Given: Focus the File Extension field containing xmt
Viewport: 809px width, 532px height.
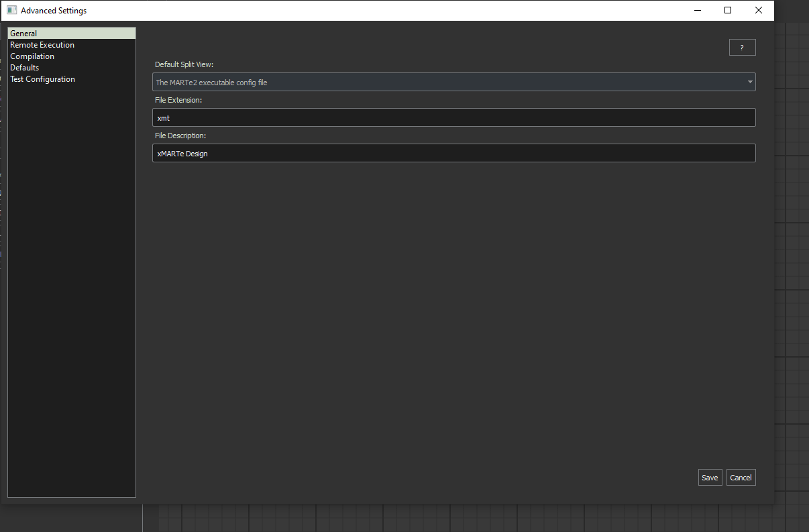Looking at the screenshot, I should 453,117.
